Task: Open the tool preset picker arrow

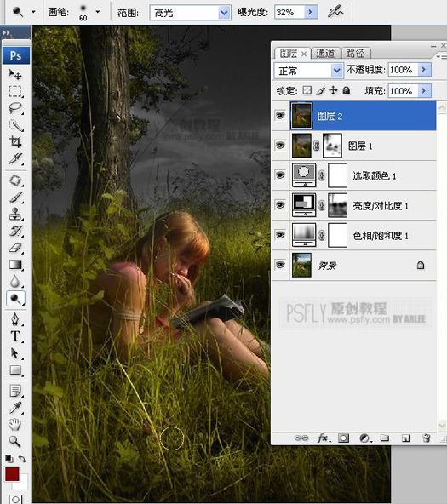Action: [33, 12]
